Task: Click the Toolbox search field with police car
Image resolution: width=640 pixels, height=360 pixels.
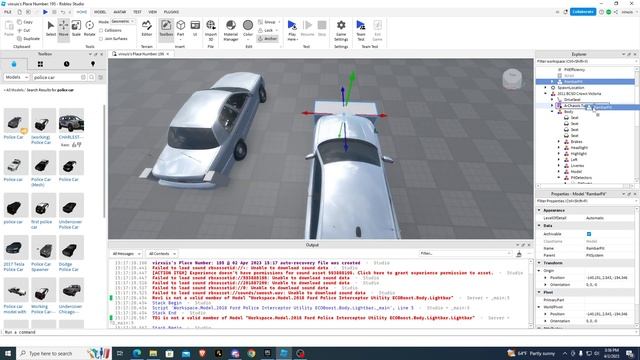Action: tap(57, 77)
